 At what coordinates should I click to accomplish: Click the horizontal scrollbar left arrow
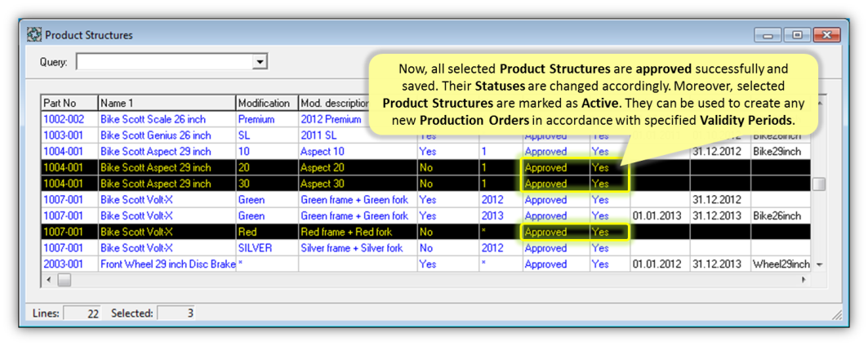(x=49, y=280)
